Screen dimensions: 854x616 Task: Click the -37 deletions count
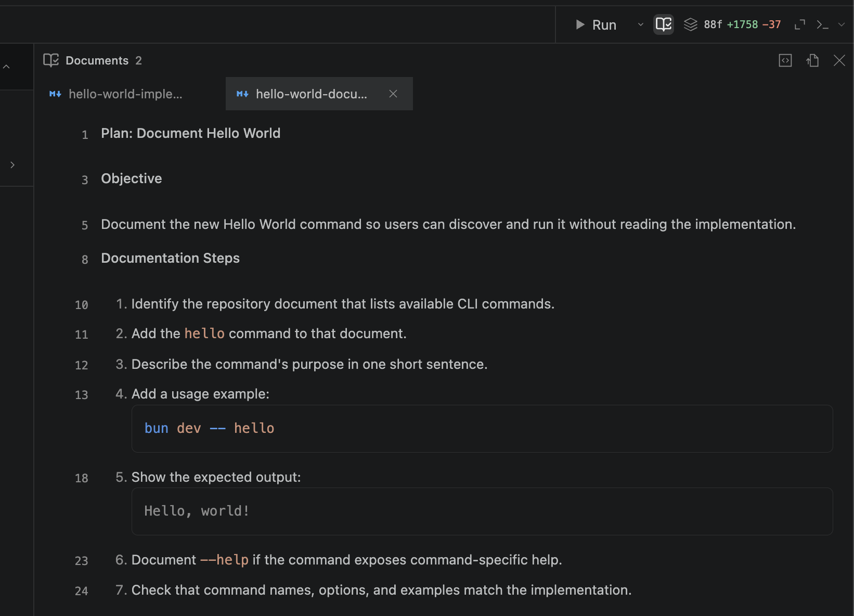point(771,24)
